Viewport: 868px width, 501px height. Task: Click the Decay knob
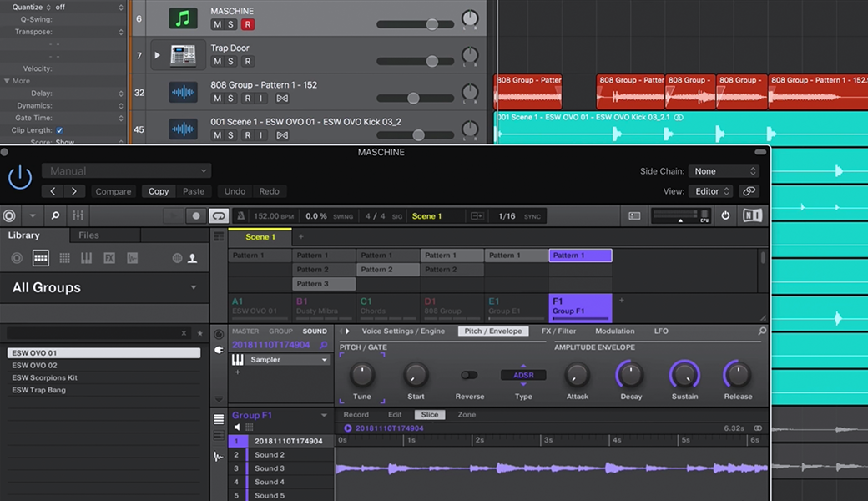[630, 375]
